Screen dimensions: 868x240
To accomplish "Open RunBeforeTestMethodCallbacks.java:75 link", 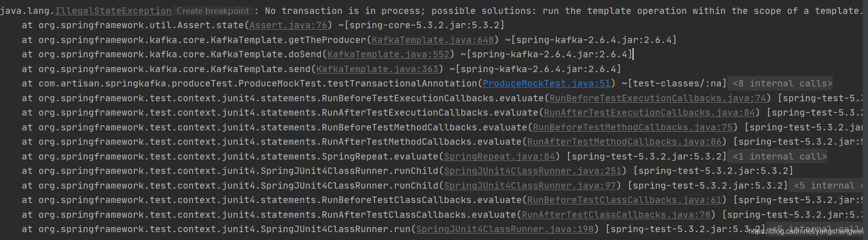I will tap(632, 127).
